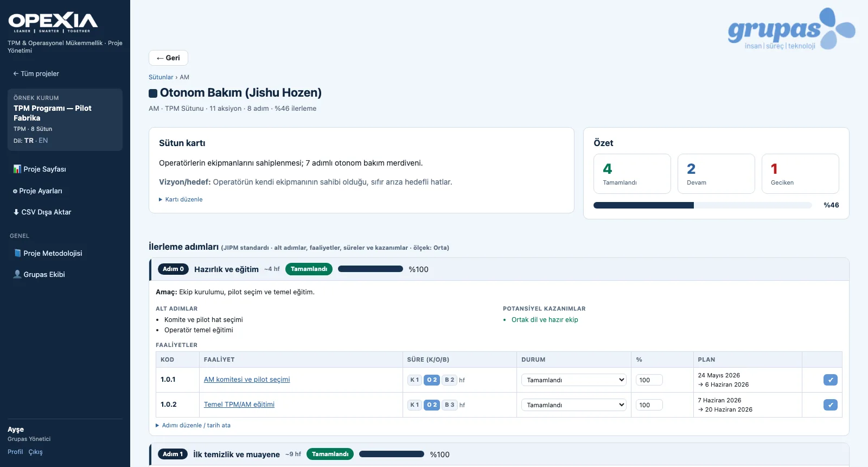Open status dropdown for AM komitesi row
The width and height of the screenshot is (868, 467).
(x=573, y=380)
